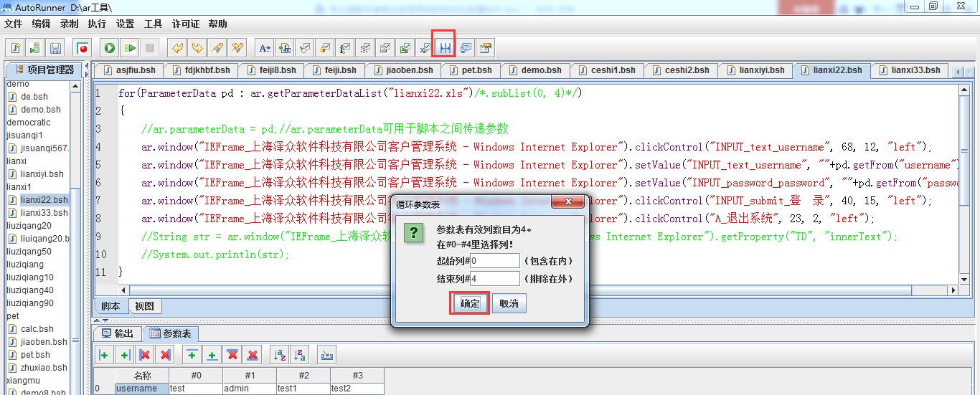The height and width of the screenshot is (395, 980).
Task: Open the loop parameter table icon
Action: point(446,48)
